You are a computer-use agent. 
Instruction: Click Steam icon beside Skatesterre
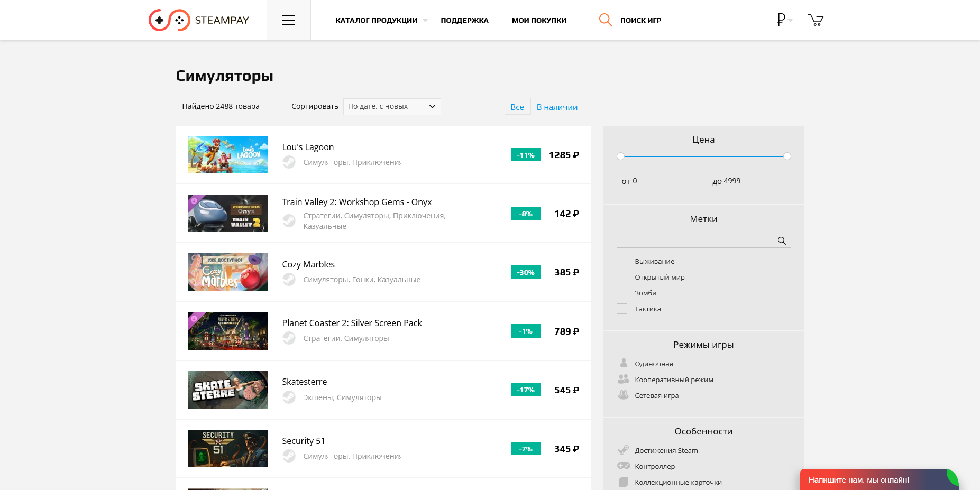click(289, 397)
